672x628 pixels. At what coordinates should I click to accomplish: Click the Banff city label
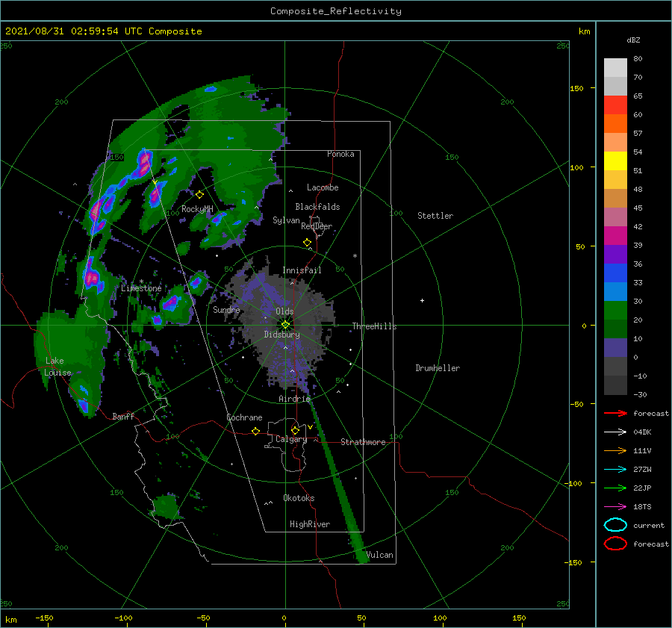123,416
